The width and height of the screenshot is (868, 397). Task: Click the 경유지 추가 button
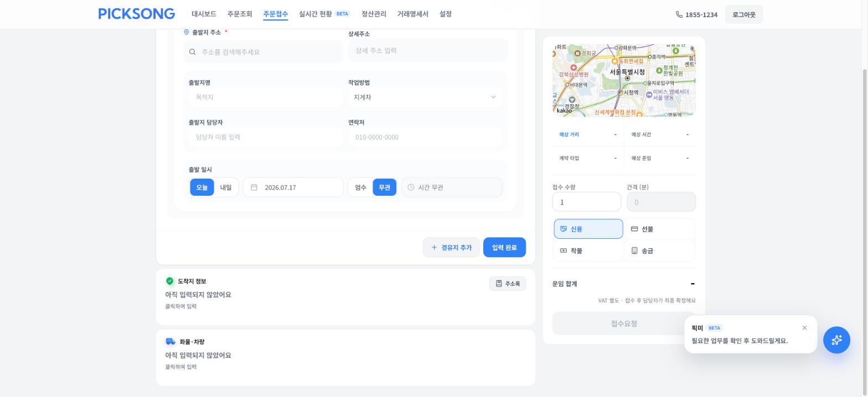point(451,248)
